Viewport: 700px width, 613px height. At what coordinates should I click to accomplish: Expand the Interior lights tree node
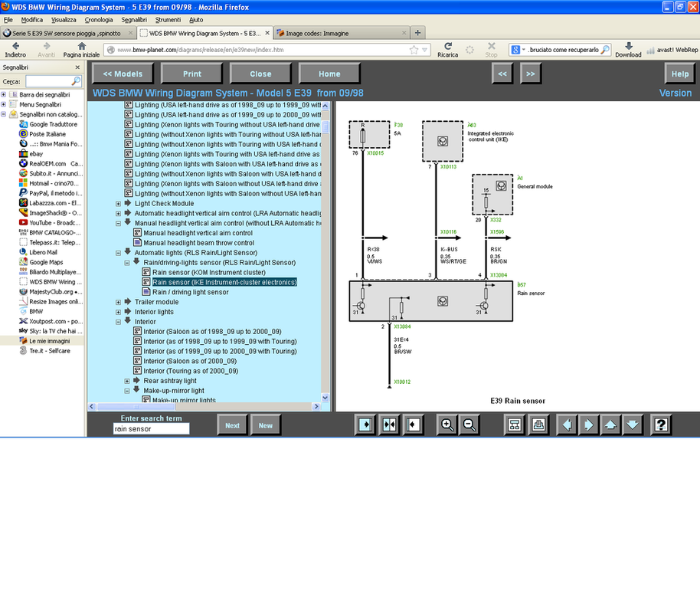[118, 313]
